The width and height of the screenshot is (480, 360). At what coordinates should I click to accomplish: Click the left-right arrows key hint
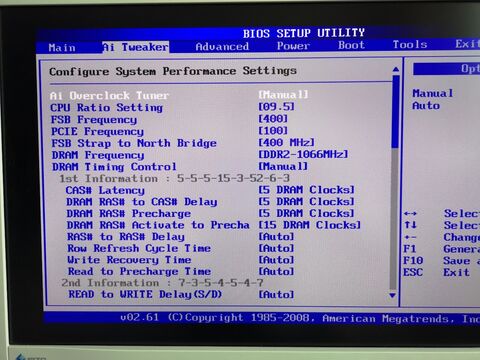[x=410, y=213]
